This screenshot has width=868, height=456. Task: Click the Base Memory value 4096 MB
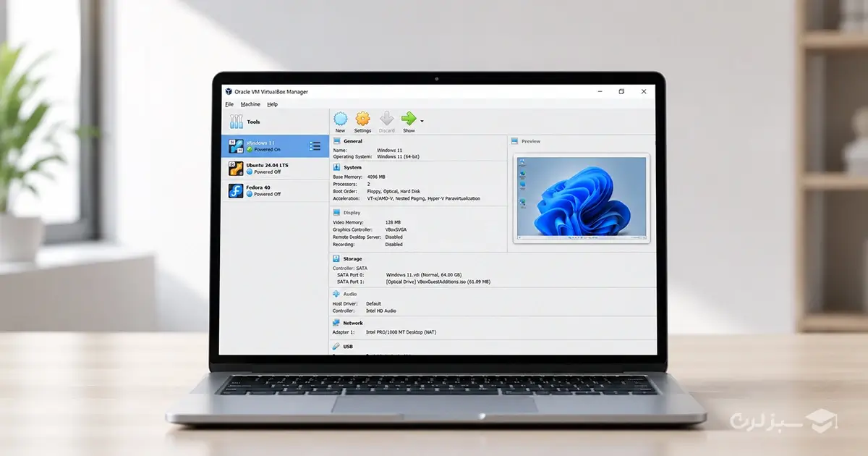click(376, 177)
